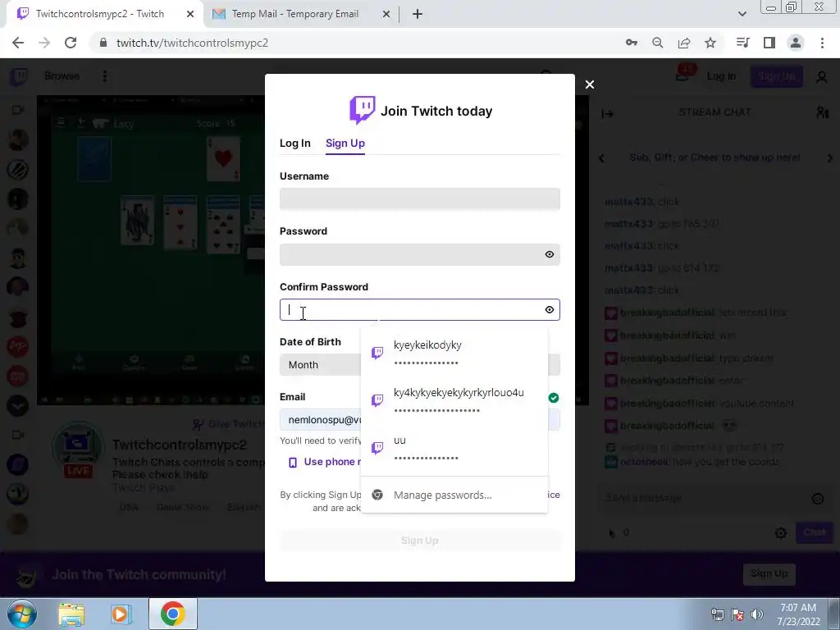Click the Chrome taskbar icon
The image size is (840, 630).
point(172,614)
